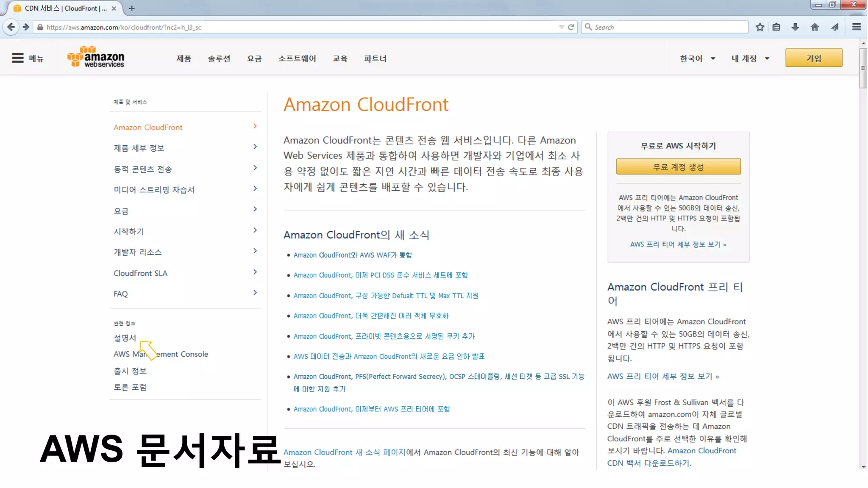Reload the page with the refresh icon
Image resolution: width=868 pixels, height=488 pixels.
click(x=571, y=27)
